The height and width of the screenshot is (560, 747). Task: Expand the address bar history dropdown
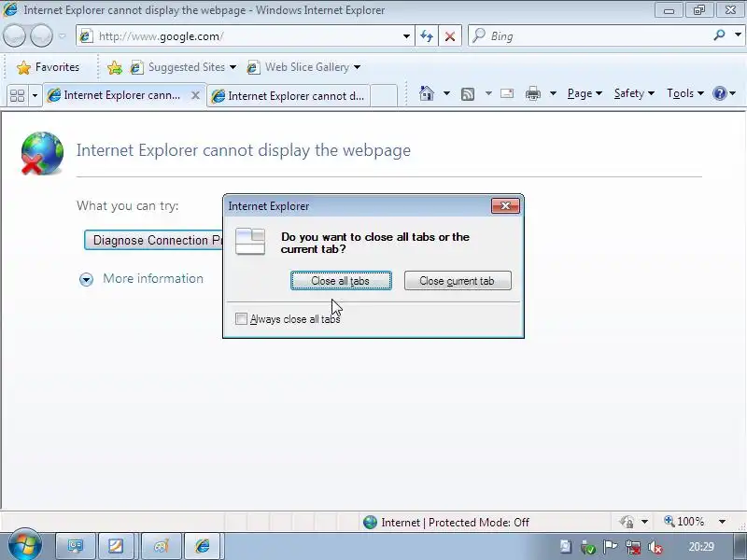point(406,36)
